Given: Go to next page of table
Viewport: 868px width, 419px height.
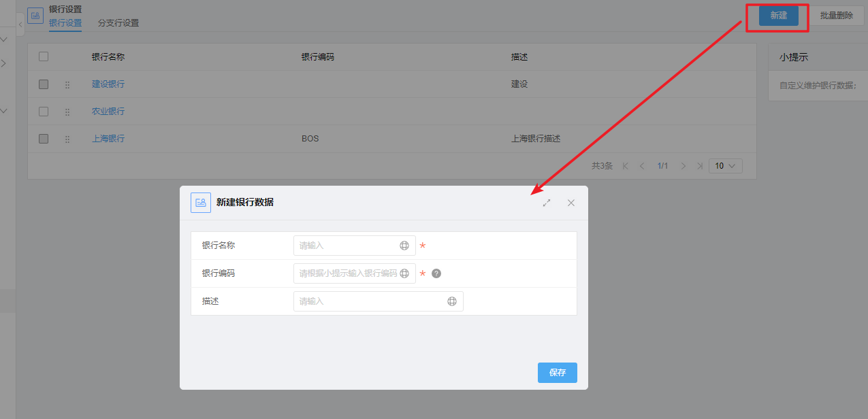Looking at the screenshot, I should [x=683, y=166].
